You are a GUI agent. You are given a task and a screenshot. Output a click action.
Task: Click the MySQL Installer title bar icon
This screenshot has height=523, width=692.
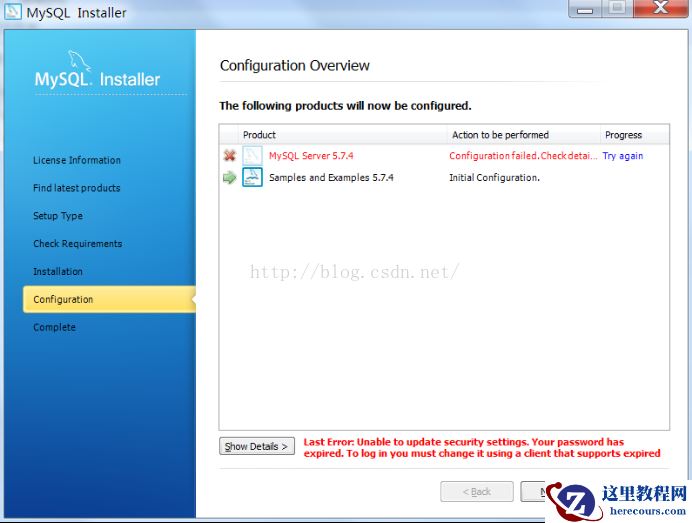[12, 11]
